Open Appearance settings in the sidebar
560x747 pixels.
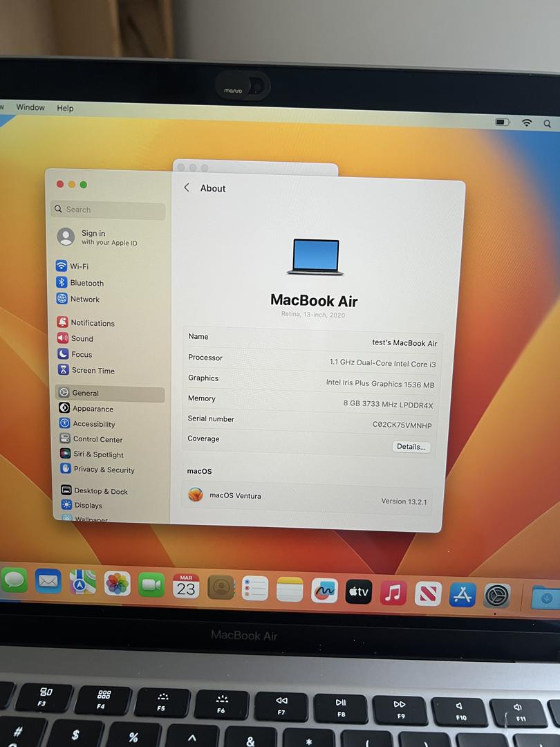pyautogui.click(x=86, y=408)
